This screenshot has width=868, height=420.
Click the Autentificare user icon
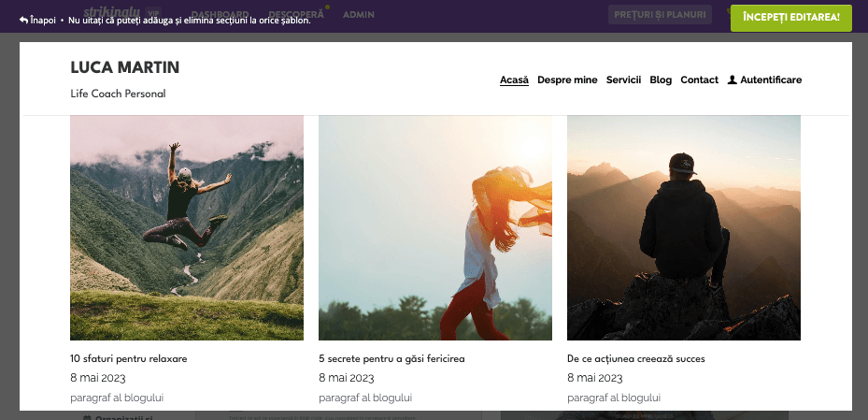(733, 80)
